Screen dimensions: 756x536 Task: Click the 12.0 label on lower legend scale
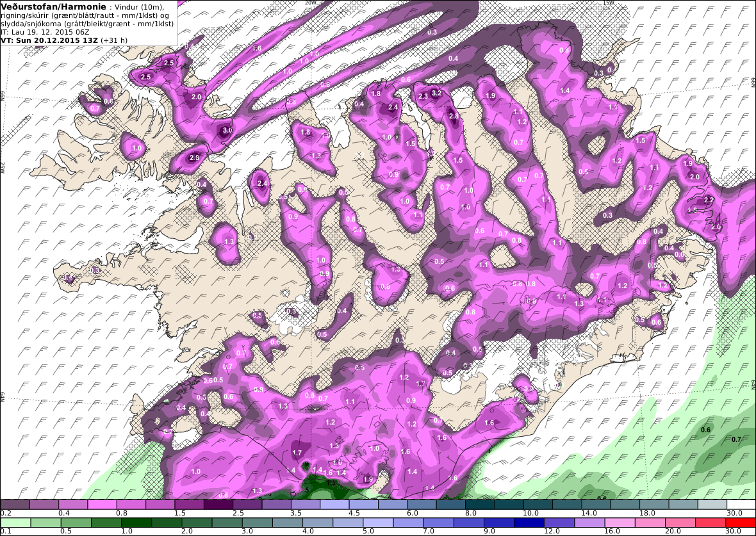[x=552, y=531]
